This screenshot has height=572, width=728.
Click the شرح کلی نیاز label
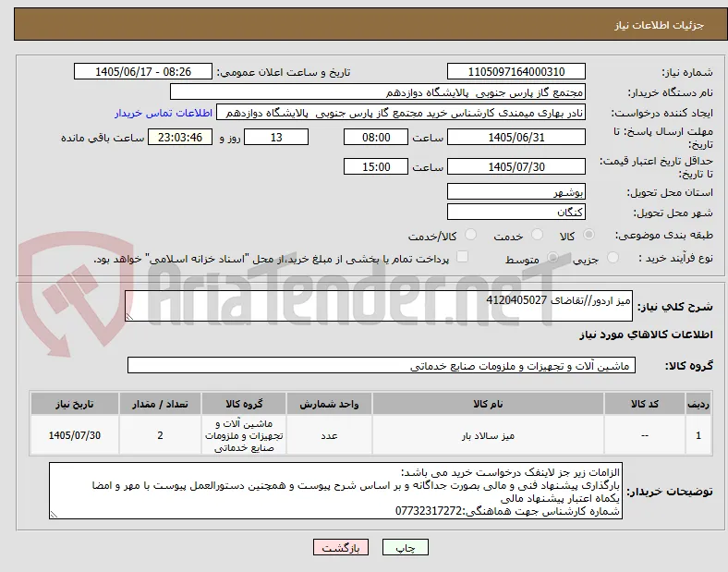pyautogui.click(x=675, y=307)
